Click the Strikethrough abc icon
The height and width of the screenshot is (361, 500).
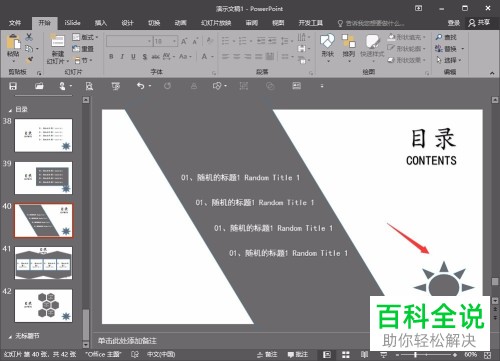[x=155, y=57]
